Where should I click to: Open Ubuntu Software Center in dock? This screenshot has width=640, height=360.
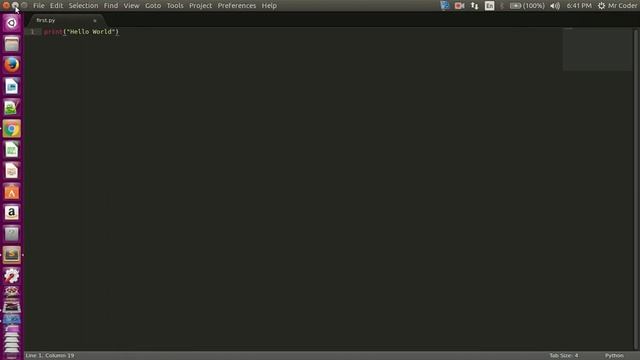click(11, 192)
